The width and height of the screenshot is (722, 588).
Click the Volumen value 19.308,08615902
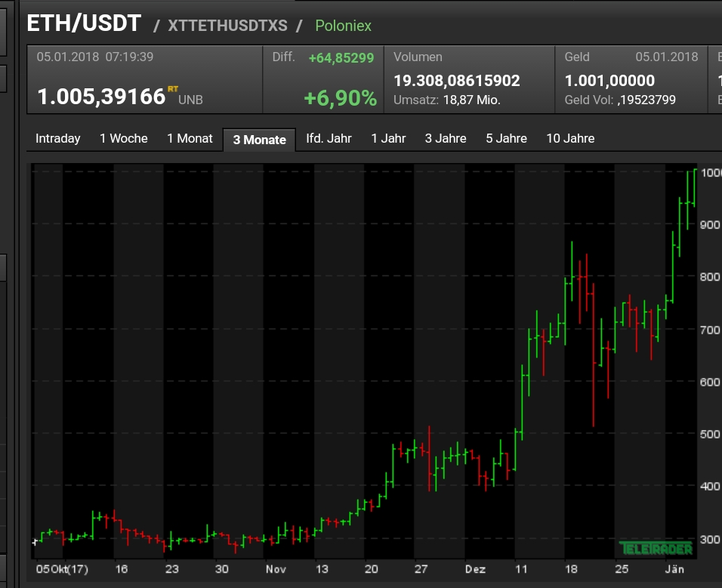pyautogui.click(x=457, y=81)
